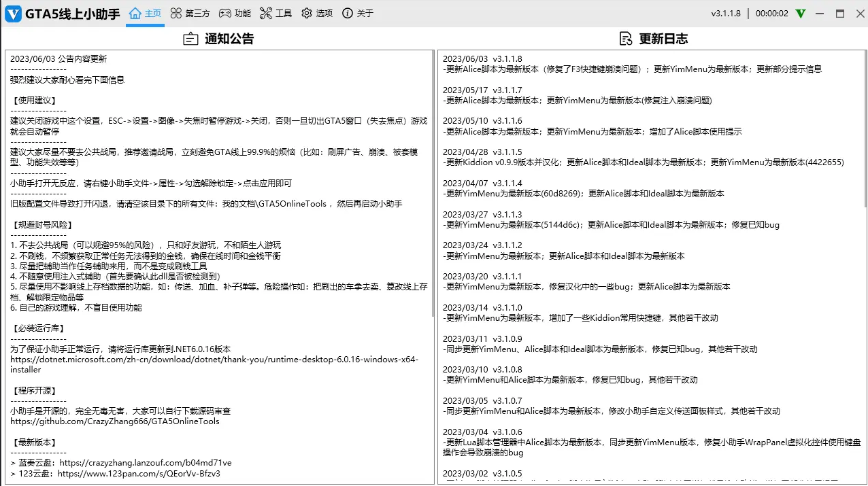Open settings via the 选项 gear icon
The image size is (868, 486).
[x=306, y=12]
